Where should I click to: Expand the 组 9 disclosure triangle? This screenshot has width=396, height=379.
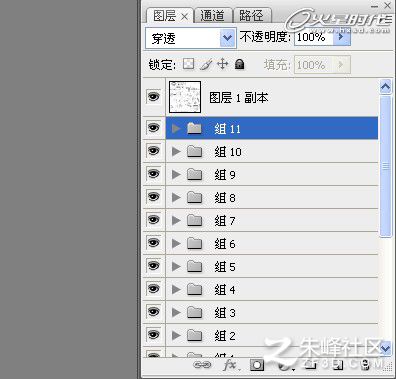[x=176, y=175]
